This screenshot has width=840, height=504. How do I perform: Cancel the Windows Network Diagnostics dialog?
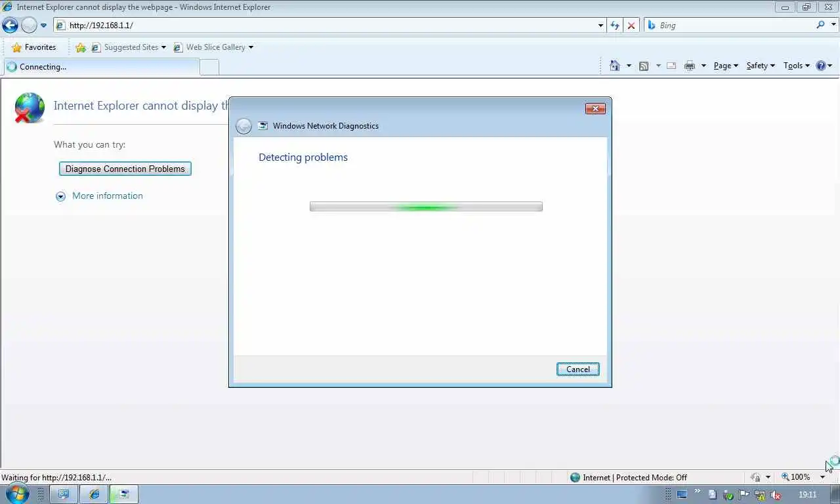[578, 369]
